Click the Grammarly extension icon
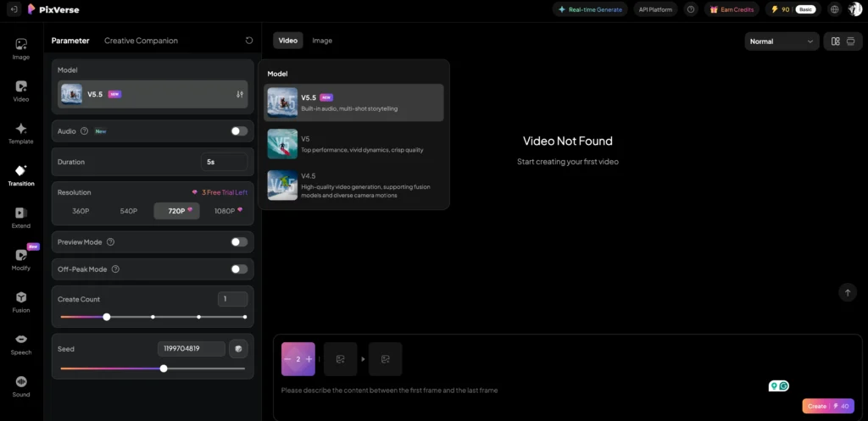This screenshot has height=421, width=868. pyautogui.click(x=784, y=386)
